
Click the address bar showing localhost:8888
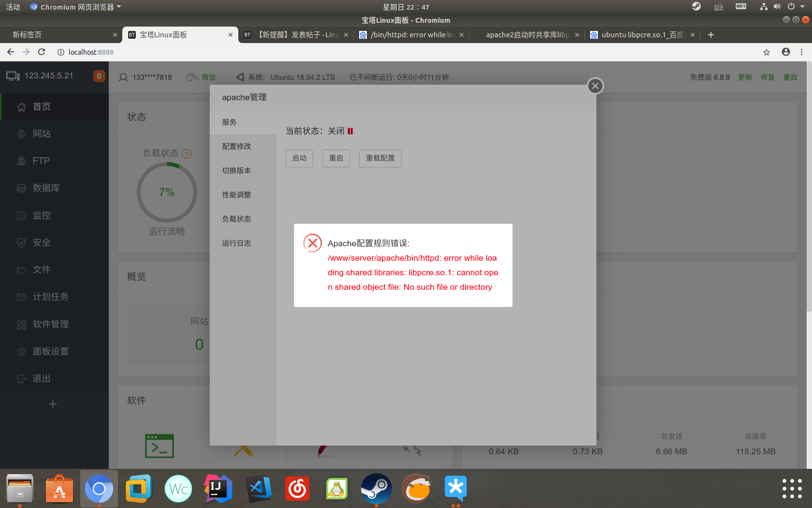(x=406, y=52)
